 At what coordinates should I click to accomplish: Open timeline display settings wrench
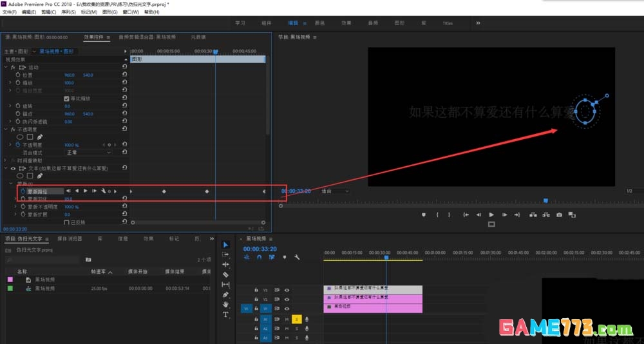297,257
